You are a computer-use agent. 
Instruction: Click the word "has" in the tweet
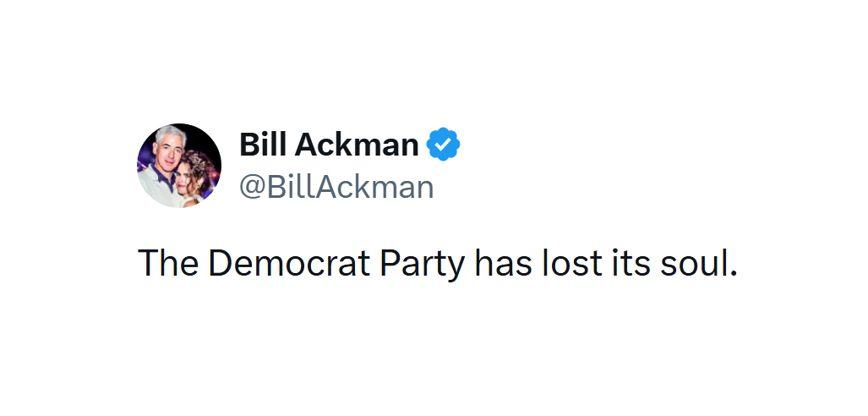pyautogui.click(x=502, y=263)
